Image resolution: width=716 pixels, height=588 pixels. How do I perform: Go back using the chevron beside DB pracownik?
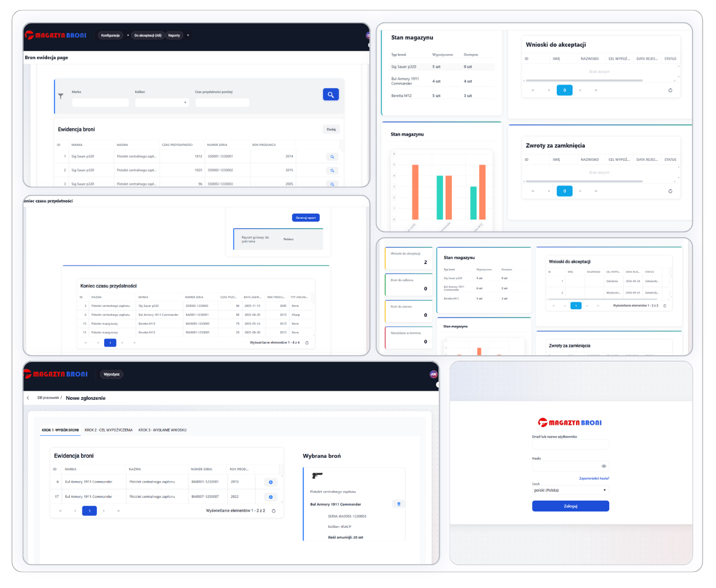click(28, 398)
